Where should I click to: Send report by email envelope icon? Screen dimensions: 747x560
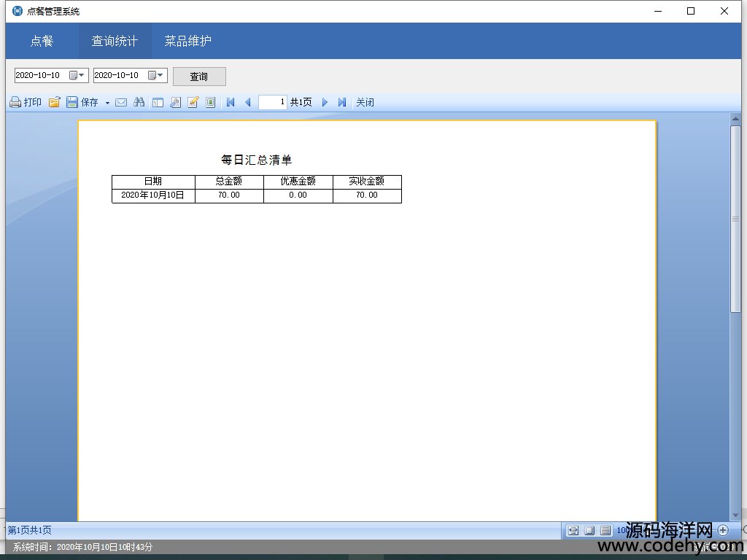(x=121, y=103)
